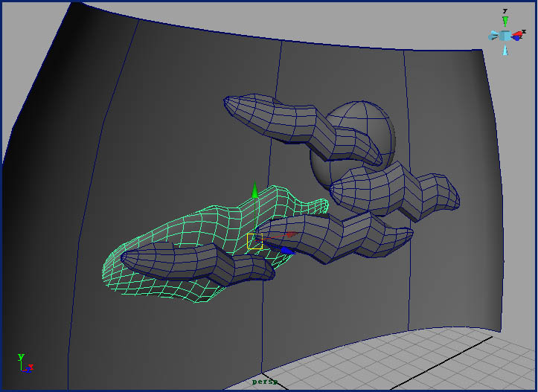Image resolution: width=538 pixels, height=392 pixels.
Task: Click the light-blue left cone of view compass
Action: pos(493,35)
